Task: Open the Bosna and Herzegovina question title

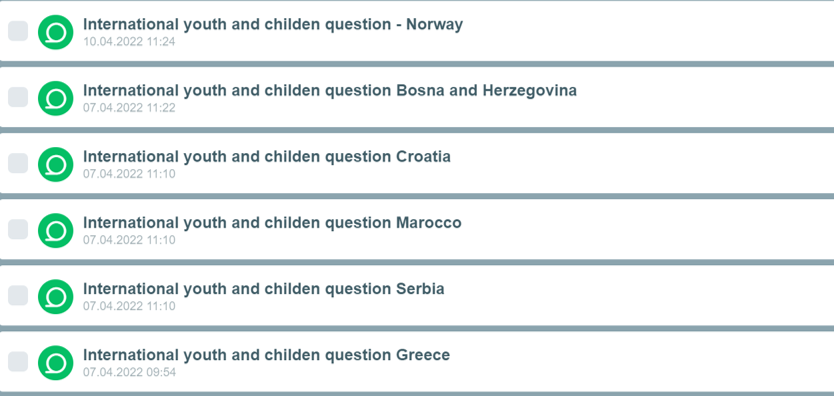Action: [330, 91]
